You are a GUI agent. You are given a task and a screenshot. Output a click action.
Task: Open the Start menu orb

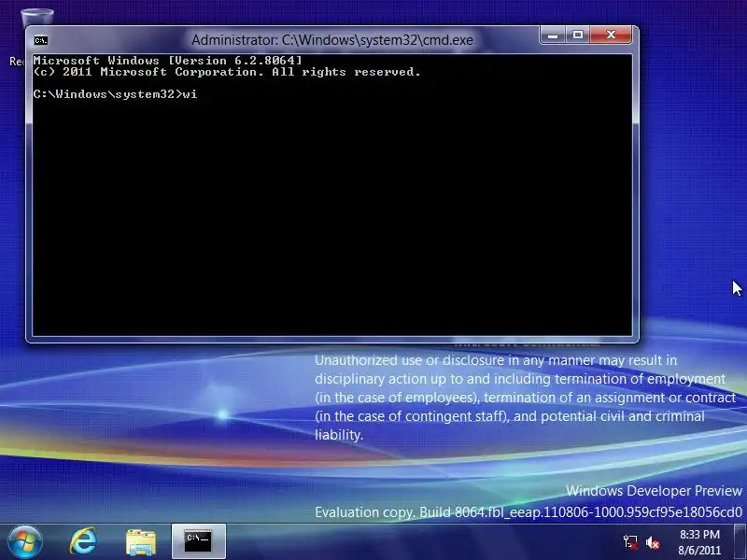click(25, 542)
